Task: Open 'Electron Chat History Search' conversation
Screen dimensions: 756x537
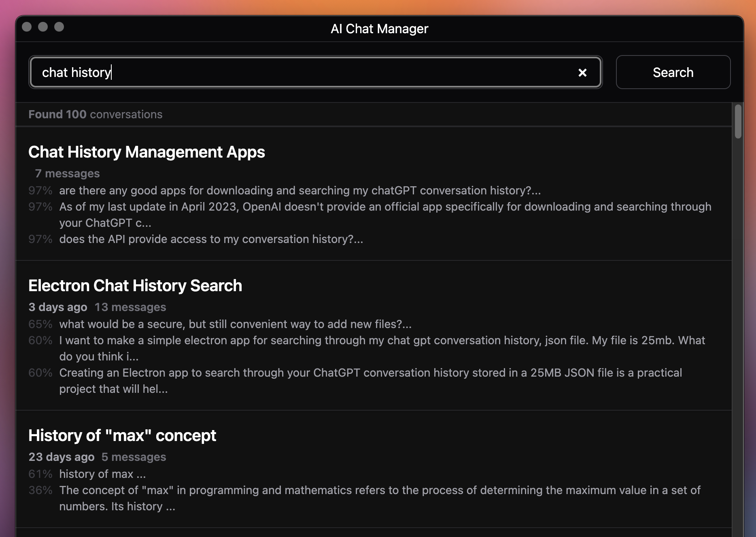Action: (x=135, y=286)
